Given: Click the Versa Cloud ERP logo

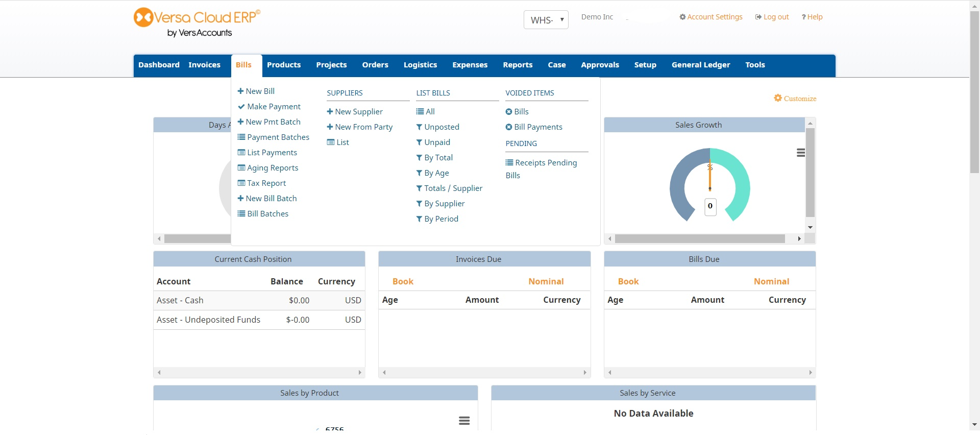Looking at the screenshot, I should [x=197, y=23].
